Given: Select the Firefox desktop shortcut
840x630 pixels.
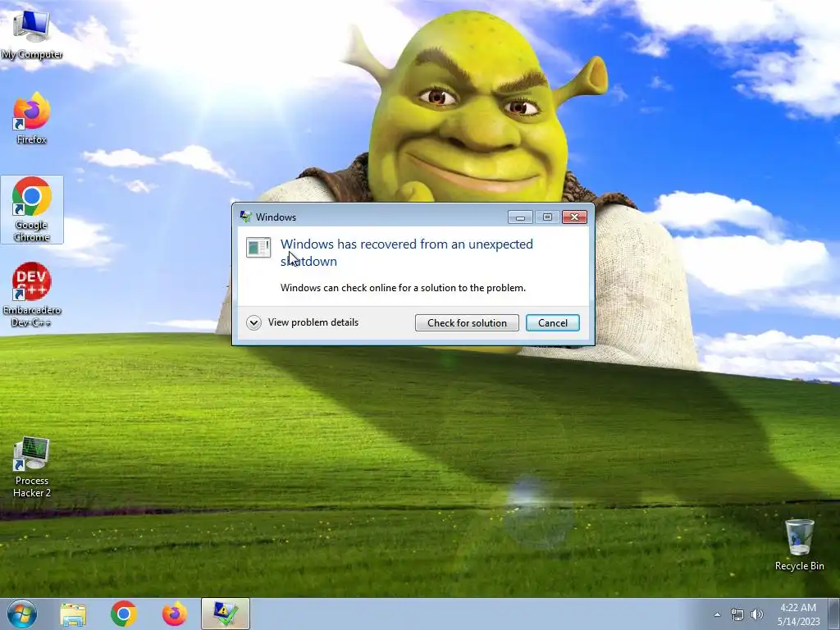Looking at the screenshot, I should click(32, 118).
